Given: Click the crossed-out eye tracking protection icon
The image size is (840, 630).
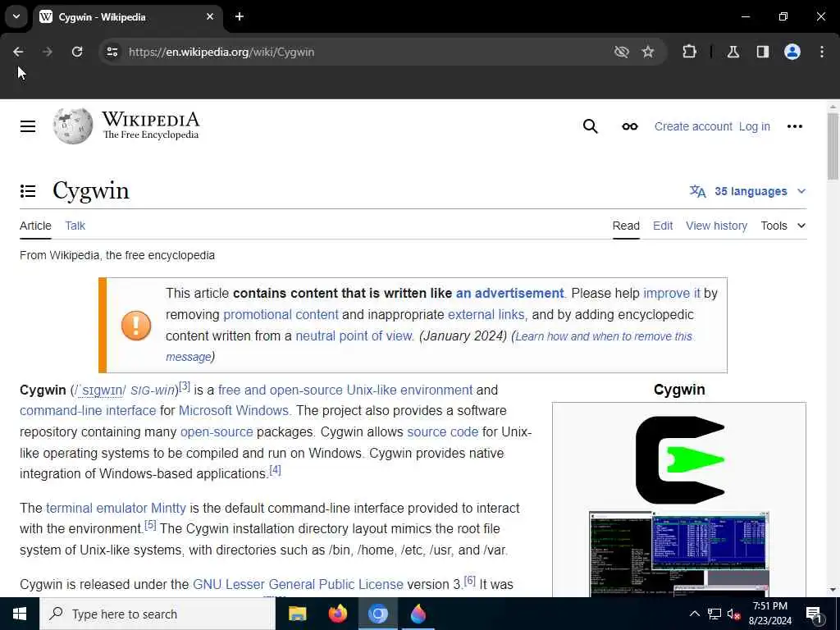Looking at the screenshot, I should [x=622, y=52].
